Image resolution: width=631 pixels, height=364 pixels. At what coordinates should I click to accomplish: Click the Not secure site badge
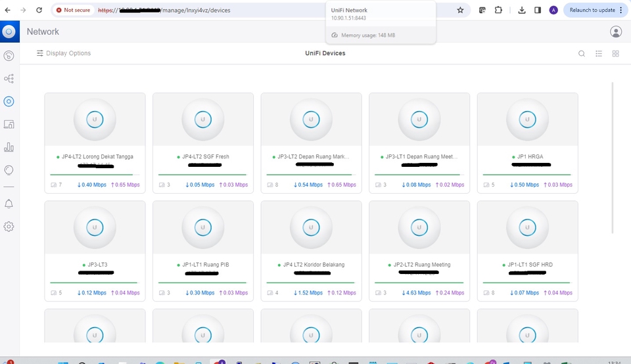coord(73,10)
